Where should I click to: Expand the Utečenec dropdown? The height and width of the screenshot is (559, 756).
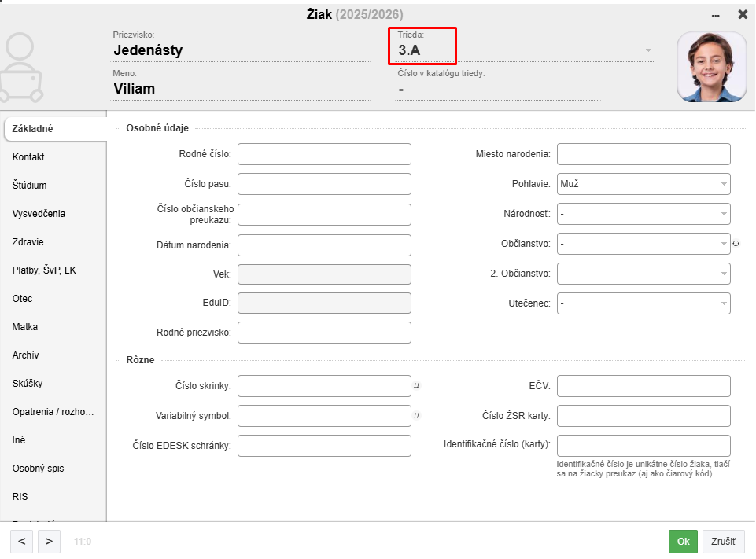(644, 303)
